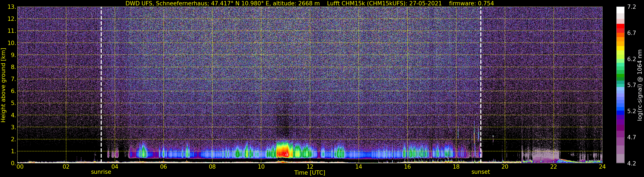This screenshot has height=177, width=644.
Task: Pick the bright red band of the colorbar
Action: click(x=620, y=26)
